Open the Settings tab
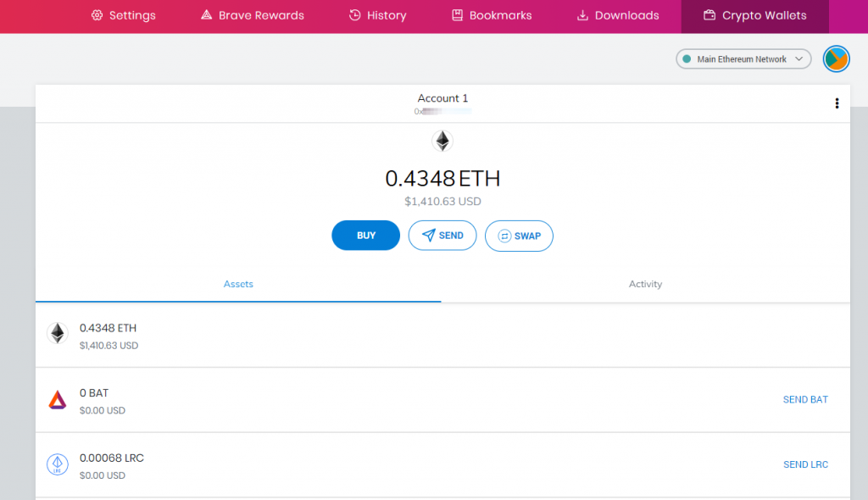 [x=124, y=15]
